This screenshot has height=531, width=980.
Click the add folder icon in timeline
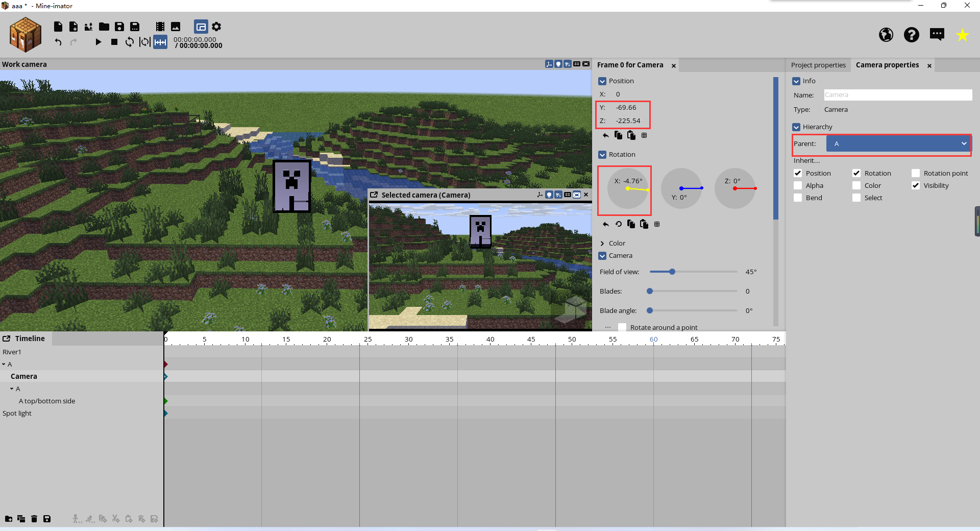(x=9, y=519)
